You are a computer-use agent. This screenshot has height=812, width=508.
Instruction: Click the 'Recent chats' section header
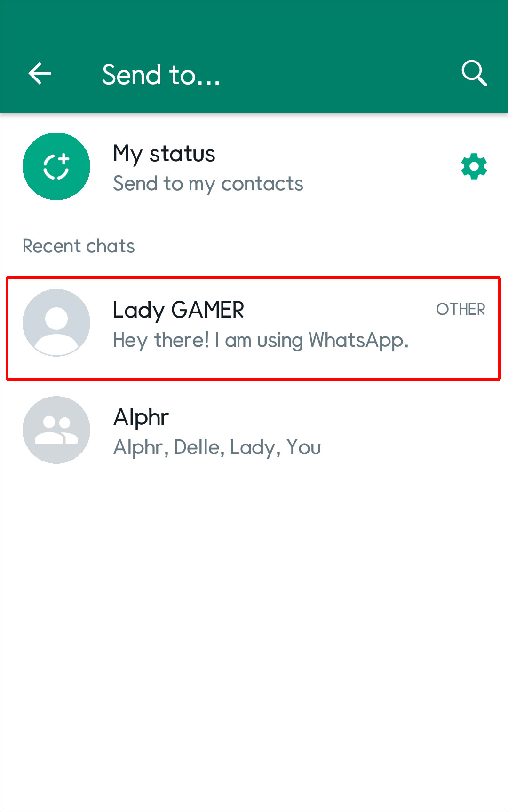[79, 246]
